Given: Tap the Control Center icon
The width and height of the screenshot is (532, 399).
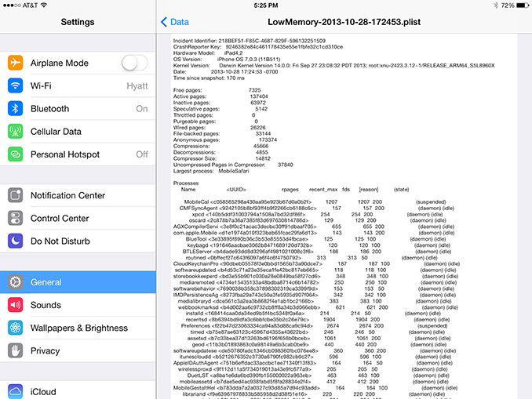Looking at the screenshot, I should (15, 218).
